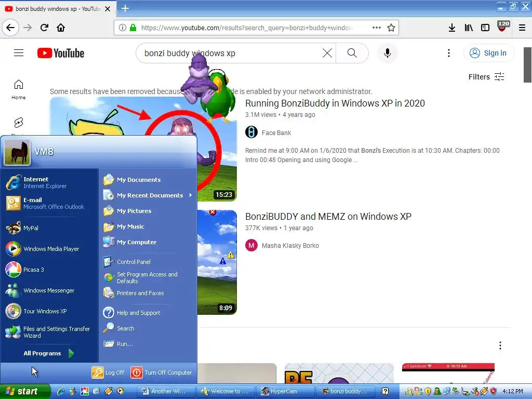Bookmark this page with the star icon
Viewport: 532px width, 399px height.
coord(391,28)
